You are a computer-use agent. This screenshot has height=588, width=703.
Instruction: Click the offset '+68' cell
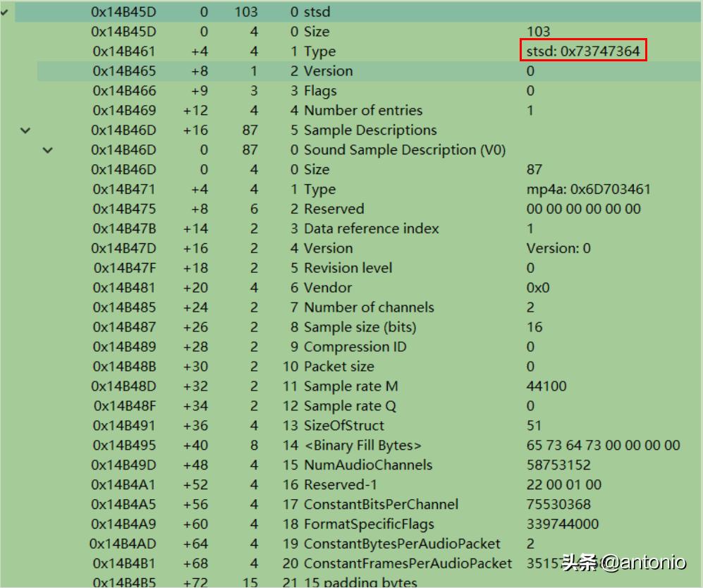[195, 564]
